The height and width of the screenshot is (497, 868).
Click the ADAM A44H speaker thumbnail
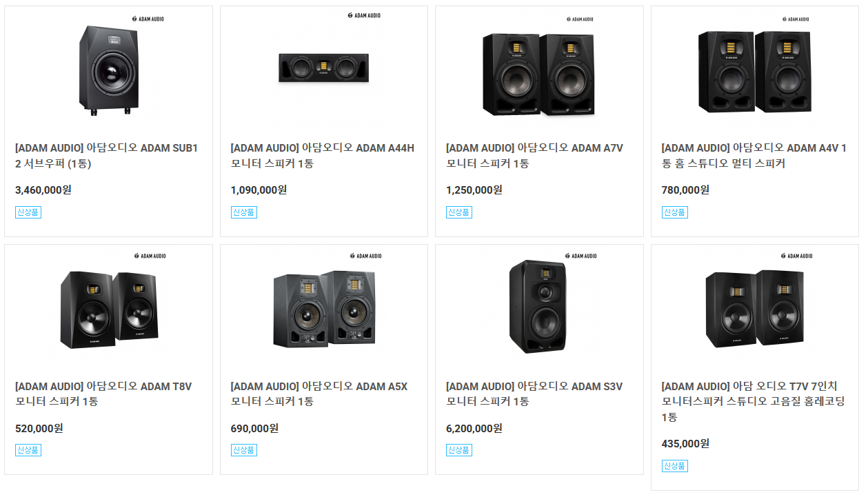point(323,68)
